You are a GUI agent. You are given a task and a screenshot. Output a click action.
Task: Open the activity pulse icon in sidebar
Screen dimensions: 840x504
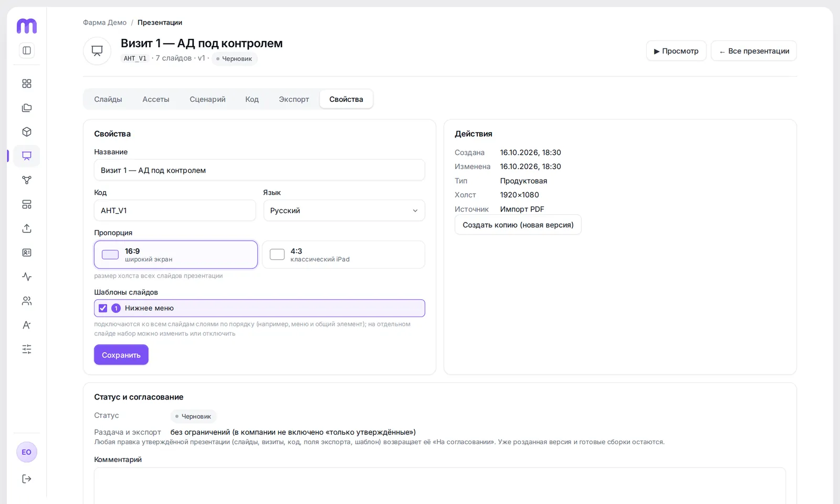point(27,277)
